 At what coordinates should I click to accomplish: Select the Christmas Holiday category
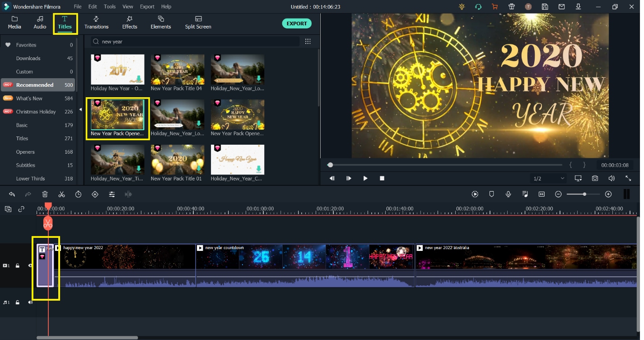[38, 112]
